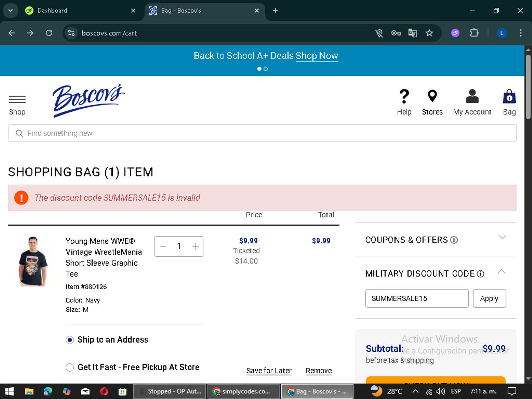Show hidden system tray icons
The height and width of the screenshot is (399, 532).
[x=415, y=391]
